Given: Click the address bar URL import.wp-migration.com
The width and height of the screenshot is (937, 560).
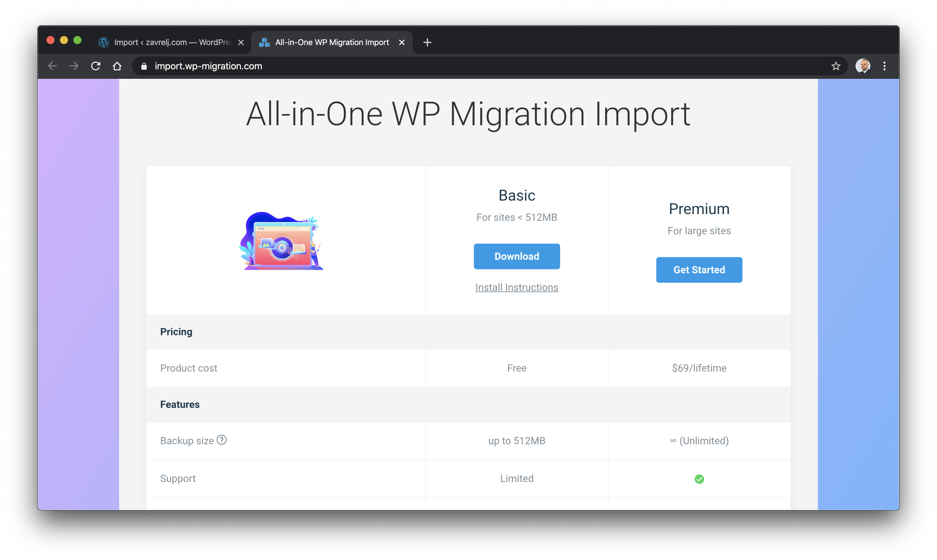Looking at the screenshot, I should [x=208, y=66].
